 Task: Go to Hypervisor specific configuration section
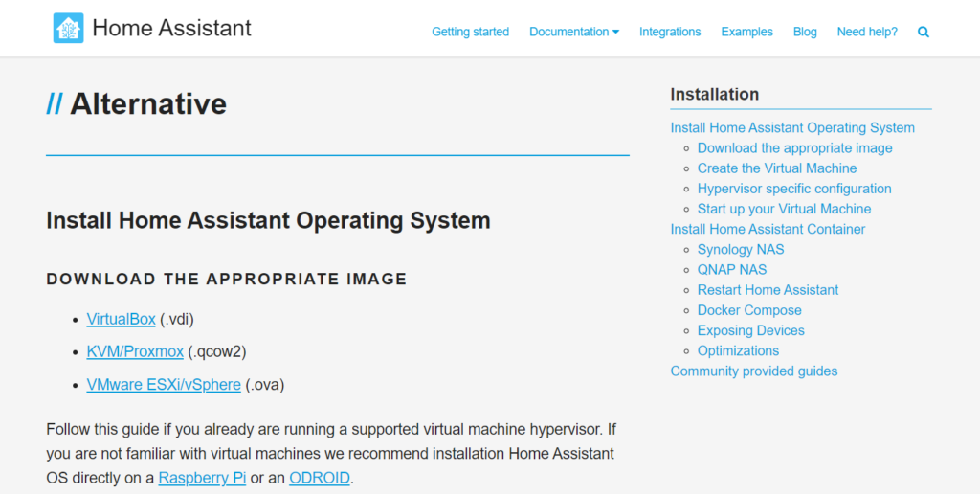(x=794, y=189)
